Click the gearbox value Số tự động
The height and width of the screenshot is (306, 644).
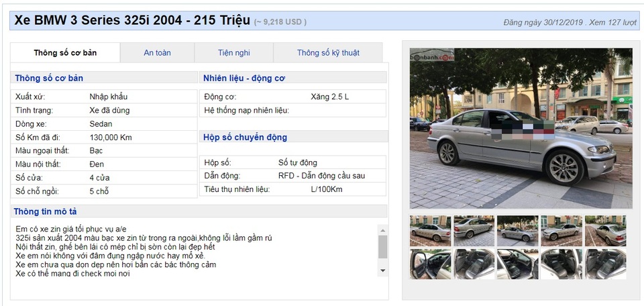pyautogui.click(x=298, y=162)
